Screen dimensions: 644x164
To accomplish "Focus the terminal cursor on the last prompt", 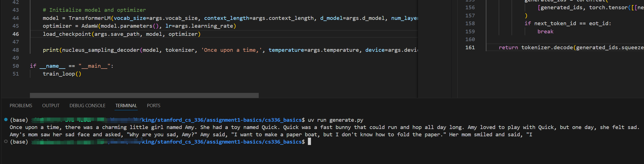I will click(309, 142).
